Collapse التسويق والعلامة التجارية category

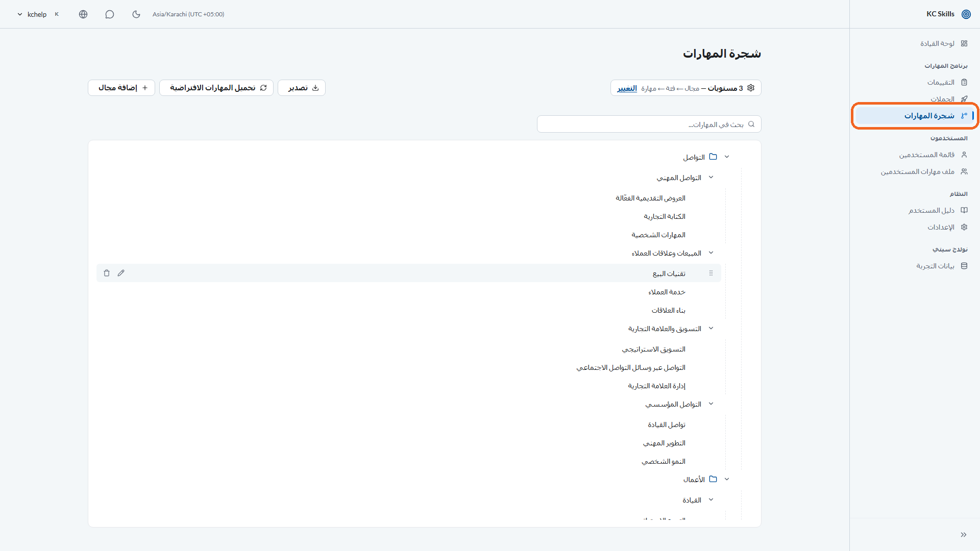pyautogui.click(x=711, y=329)
